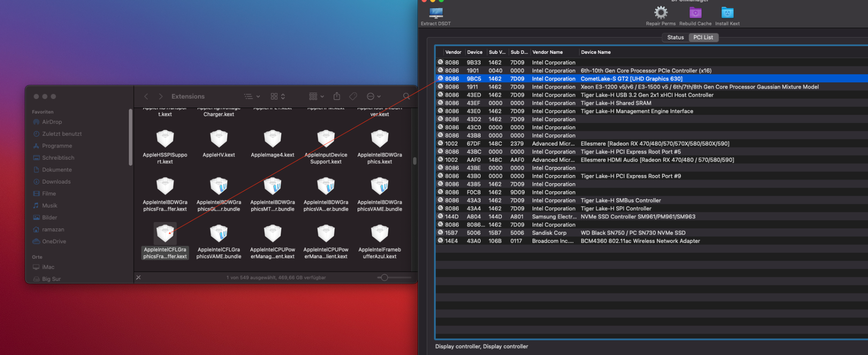Click the Finder search magnifier icon
868x355 pixels.
click(x=406, y=96)
